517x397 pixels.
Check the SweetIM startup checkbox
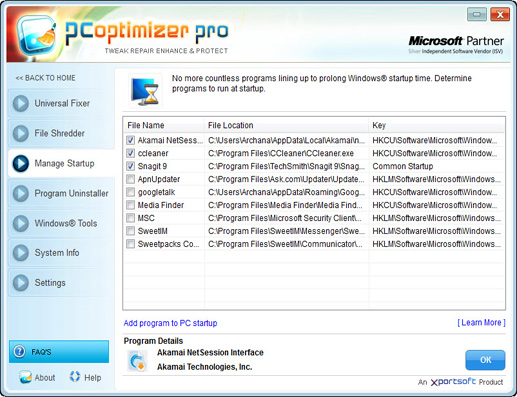(130, 231)
